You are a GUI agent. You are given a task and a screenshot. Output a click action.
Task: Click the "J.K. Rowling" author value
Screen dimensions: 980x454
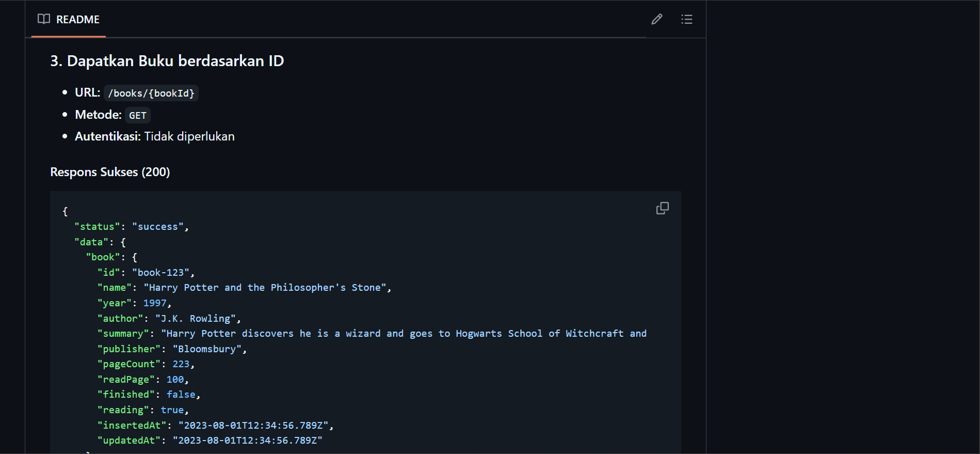[195, 319]
